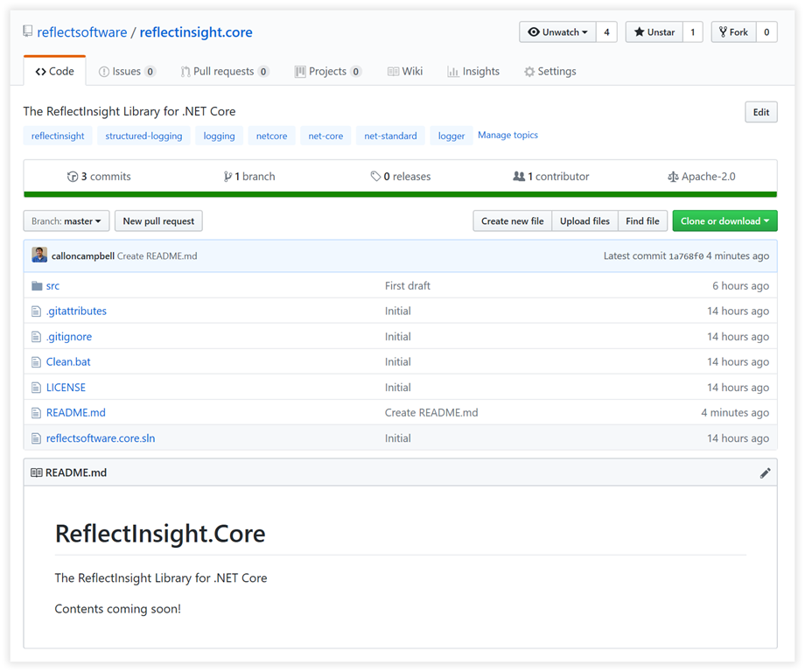Expand the Branch: master selector
Screen dimensions: 805x672
[x=66, y=221]
